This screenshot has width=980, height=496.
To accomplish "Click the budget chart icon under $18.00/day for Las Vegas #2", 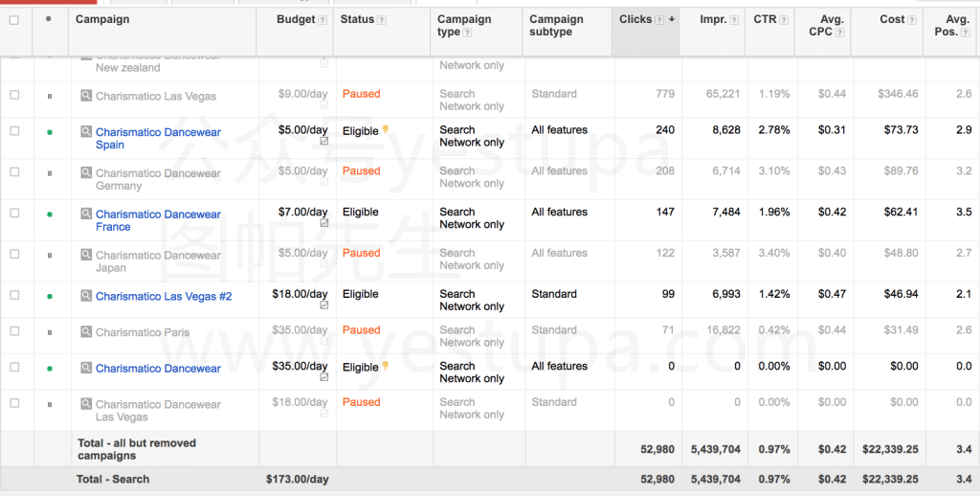I will 323,305.
